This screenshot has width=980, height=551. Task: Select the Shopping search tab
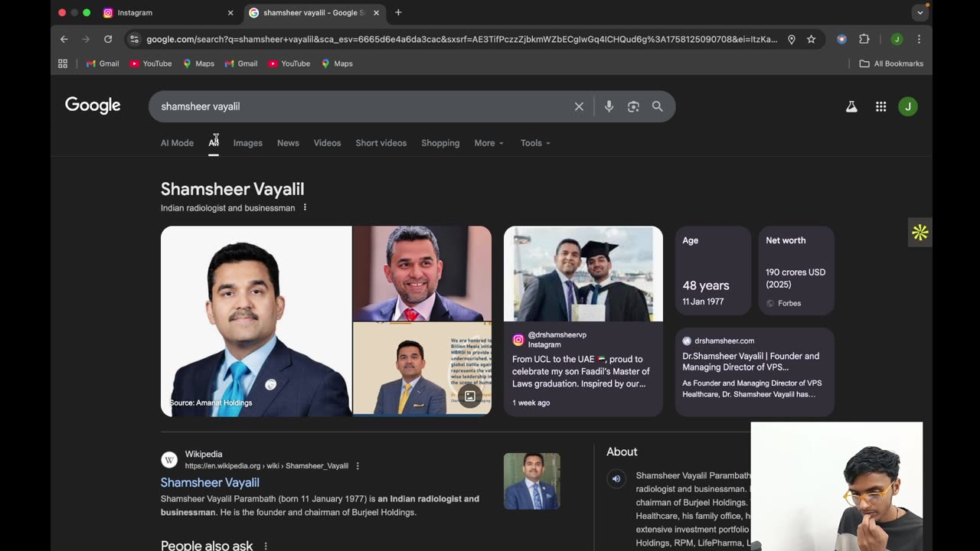coord(440,143)
